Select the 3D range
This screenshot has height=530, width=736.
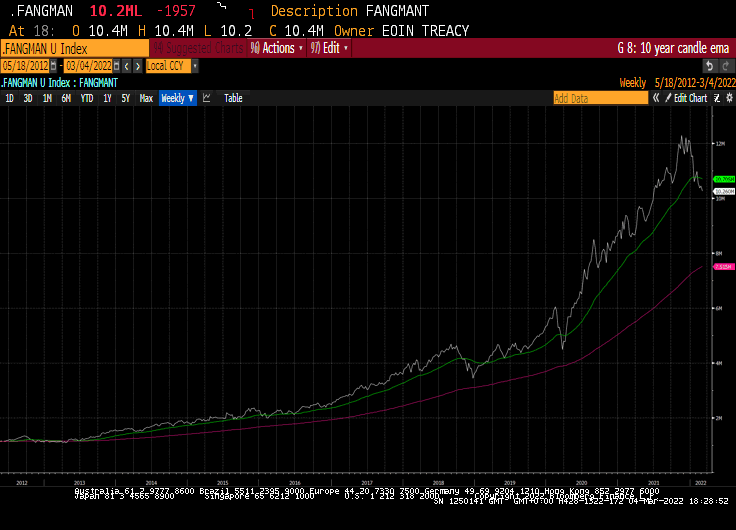(x=28, y=98)
